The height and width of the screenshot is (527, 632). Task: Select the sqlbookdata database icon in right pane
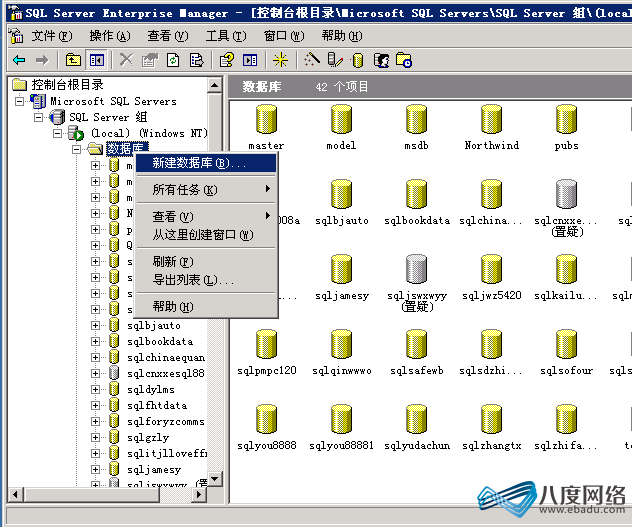(416, 194)
